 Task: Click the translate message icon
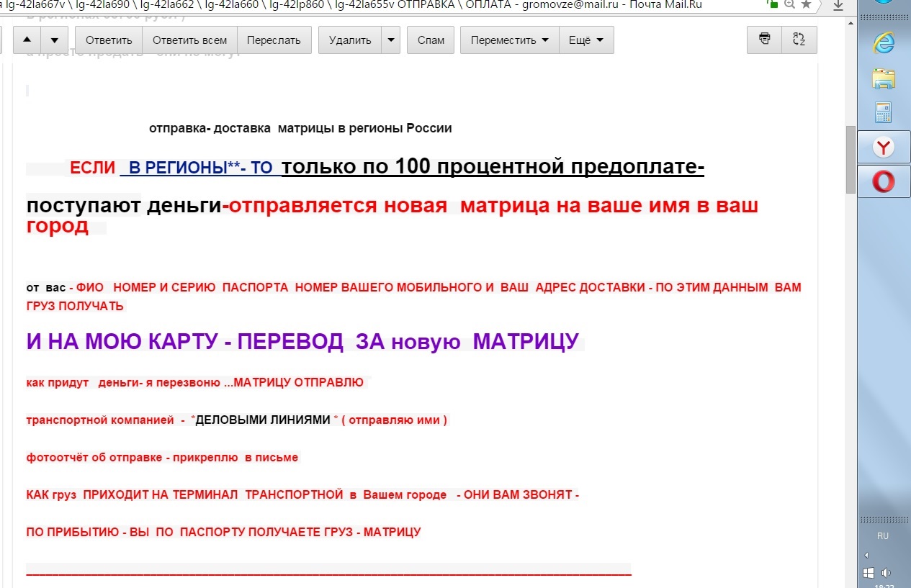tap(799, 40)
